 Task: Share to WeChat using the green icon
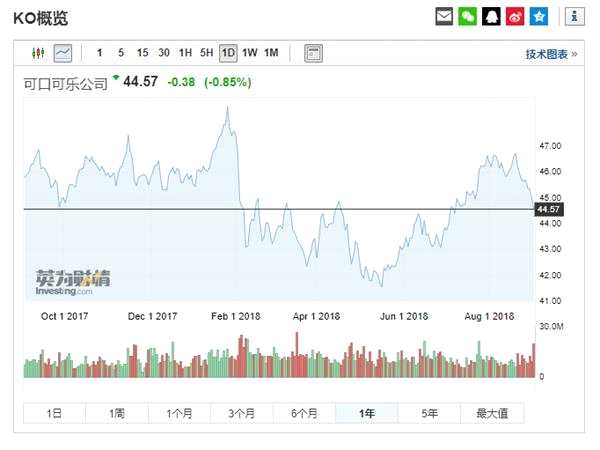[468, 17]
